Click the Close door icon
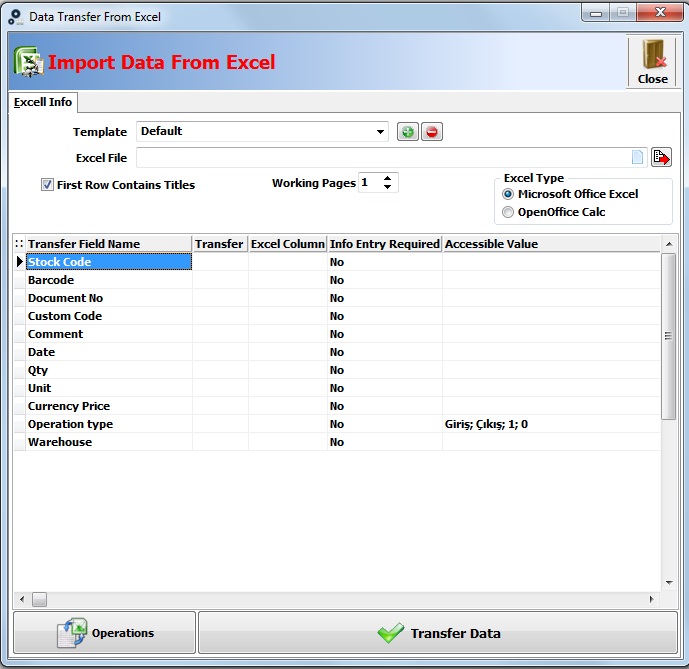The height and width of the screenshot is (669, 689). tap(653, 63)
